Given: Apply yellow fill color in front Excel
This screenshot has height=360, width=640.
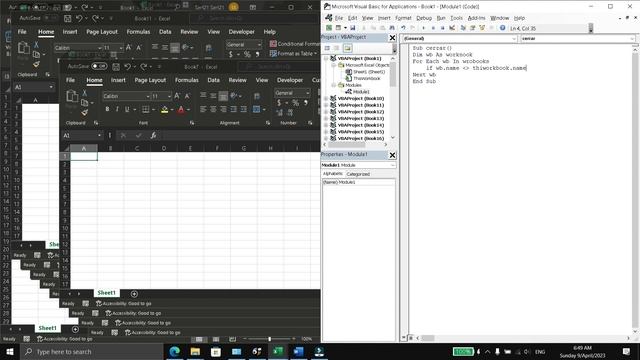Looking at the screenshot, I should [164, 109].
